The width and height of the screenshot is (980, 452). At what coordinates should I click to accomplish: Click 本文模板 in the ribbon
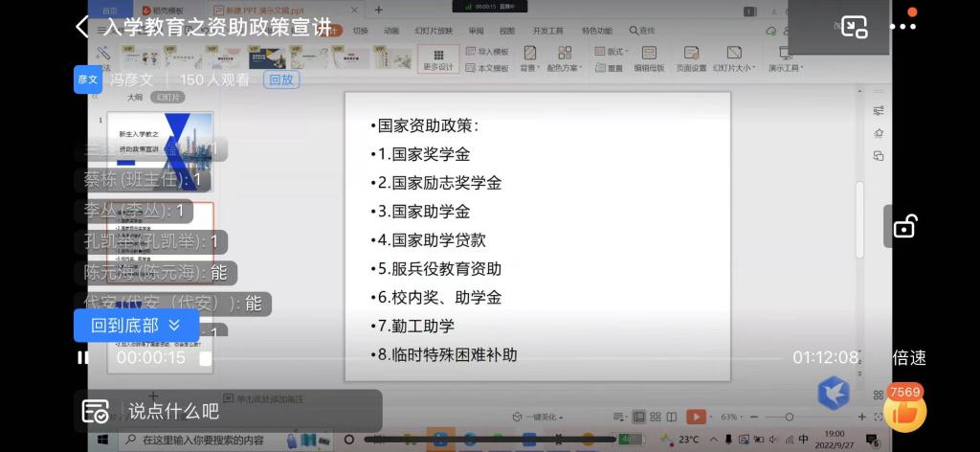(487, 68)
